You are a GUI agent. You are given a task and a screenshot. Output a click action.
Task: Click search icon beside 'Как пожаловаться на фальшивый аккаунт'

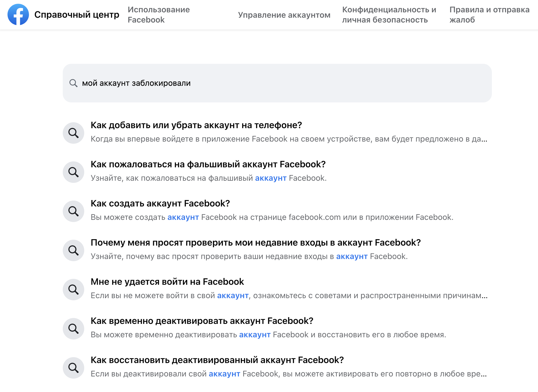[x=73, y=172]
